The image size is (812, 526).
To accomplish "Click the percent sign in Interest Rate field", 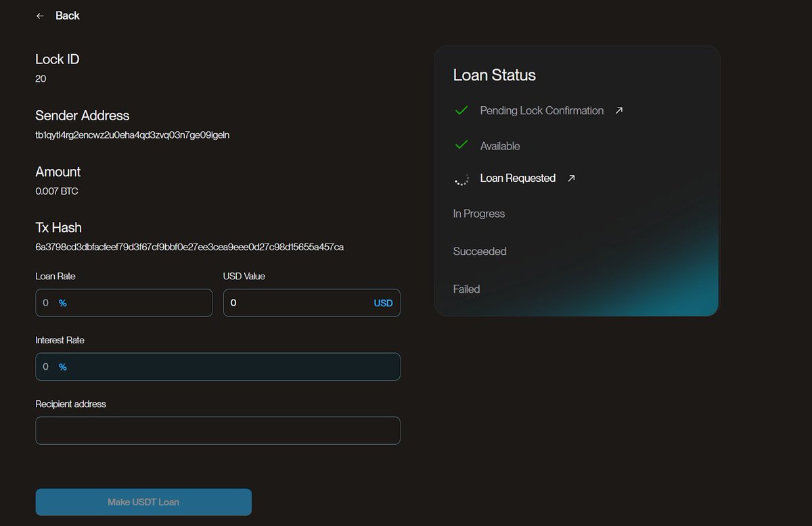I will pyautogui.click(x=63, y=366).
